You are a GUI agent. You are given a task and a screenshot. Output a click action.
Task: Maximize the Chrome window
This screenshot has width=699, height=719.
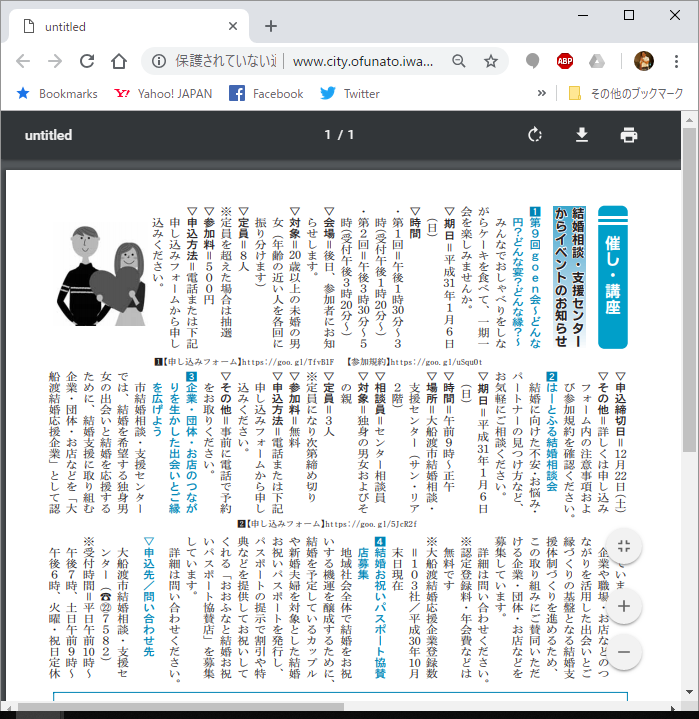(629, 15)
